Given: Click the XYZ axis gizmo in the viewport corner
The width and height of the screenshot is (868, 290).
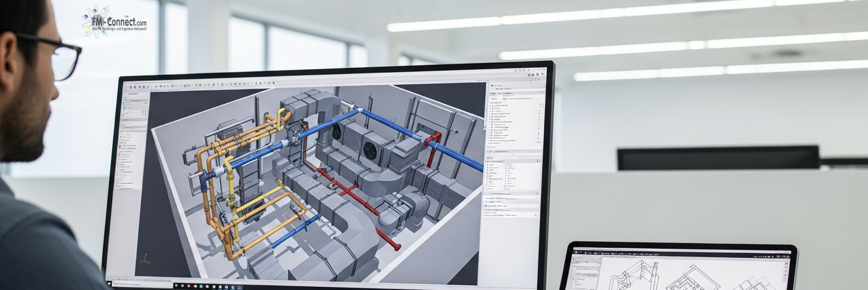Looking at the screenshot, I should pos(146,259).
